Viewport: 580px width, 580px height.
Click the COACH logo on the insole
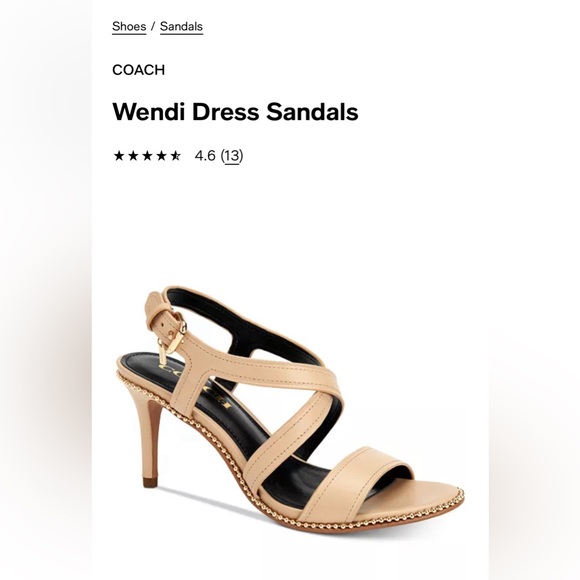click(x=195, y=385)
